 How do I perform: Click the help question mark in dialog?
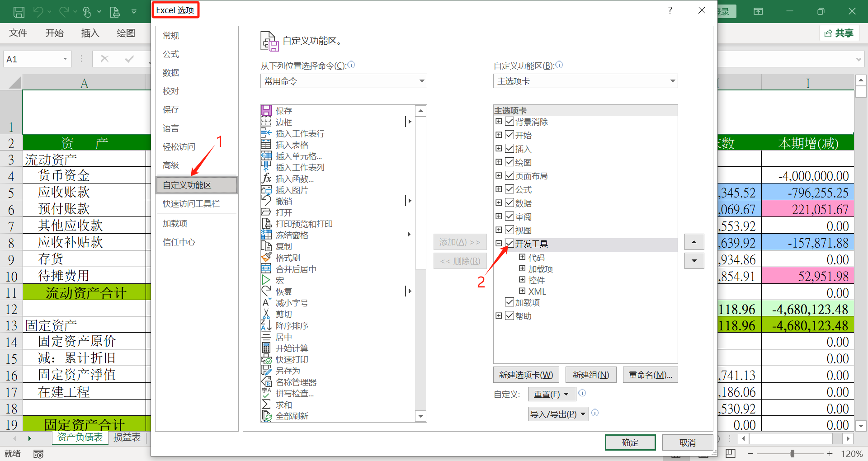pyautogui.click(x=670, y=10)
